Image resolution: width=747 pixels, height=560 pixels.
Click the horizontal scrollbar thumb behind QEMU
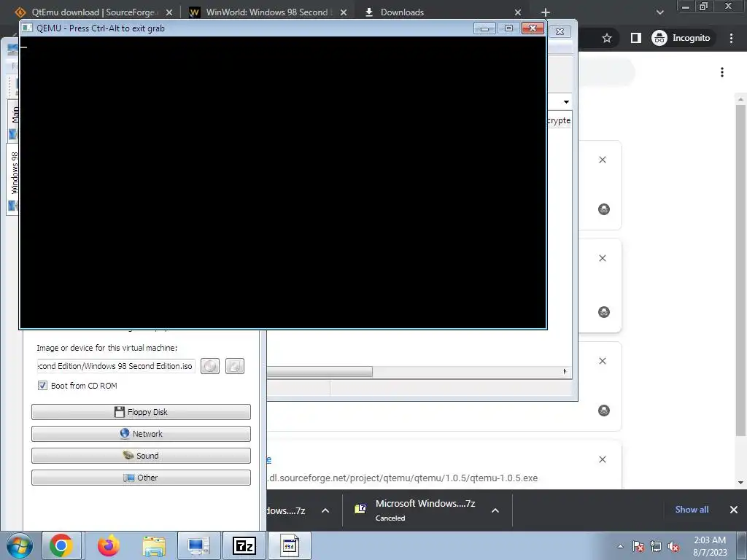tap(320, 371)
